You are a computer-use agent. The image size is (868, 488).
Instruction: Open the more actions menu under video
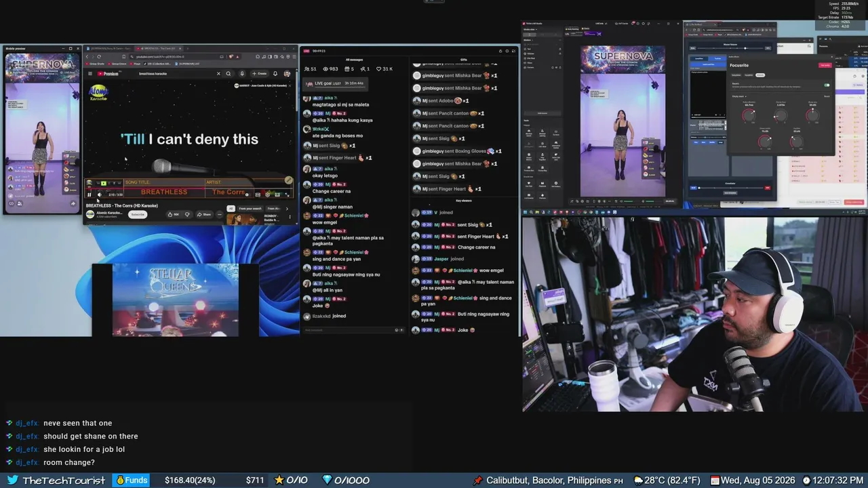coord(218,214)
